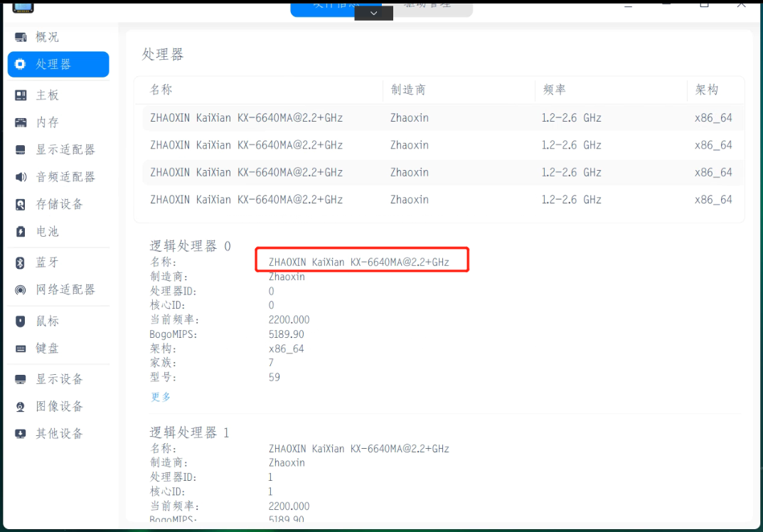The width and height of the screenshot is (763, 532).
Task: Click 当前频率 value 2200.000 of 逻辑处理器 0
Action: pyautogui.click(x=289, y=320)
